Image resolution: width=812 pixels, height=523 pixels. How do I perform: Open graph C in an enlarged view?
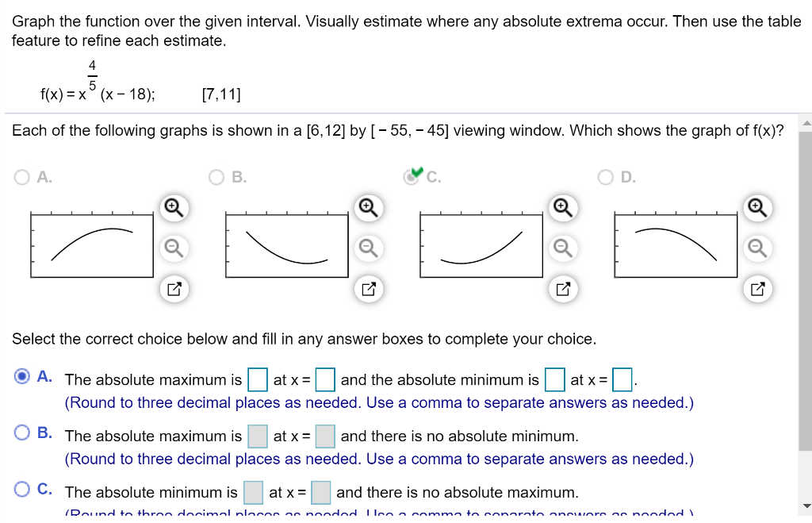[563, 289]
